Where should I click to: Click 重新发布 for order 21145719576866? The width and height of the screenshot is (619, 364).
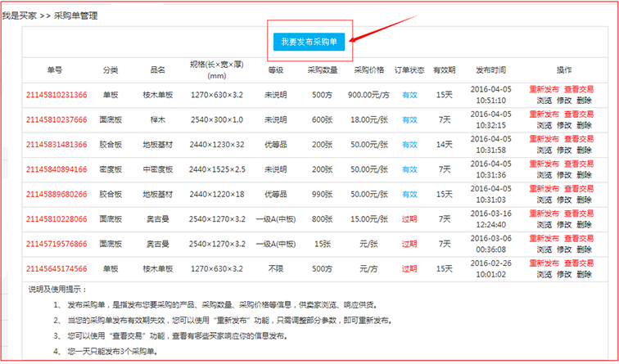[544, 238]
